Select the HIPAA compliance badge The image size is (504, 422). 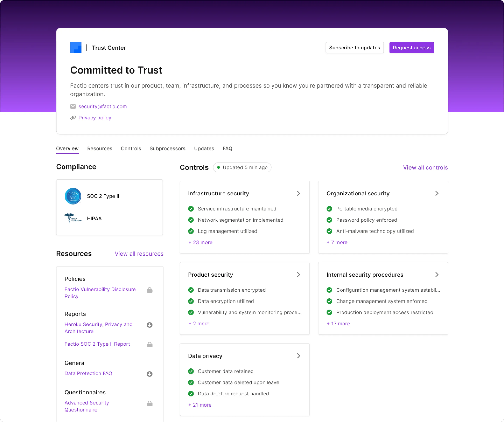(73, 218)
